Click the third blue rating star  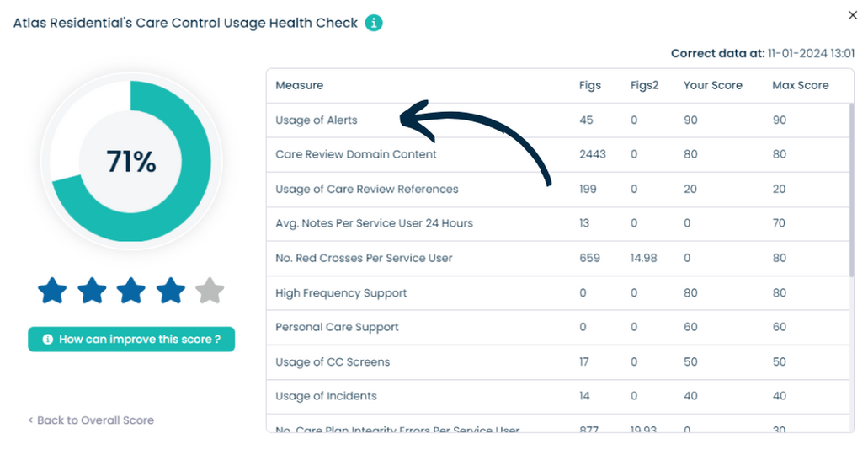pos(131,292)
